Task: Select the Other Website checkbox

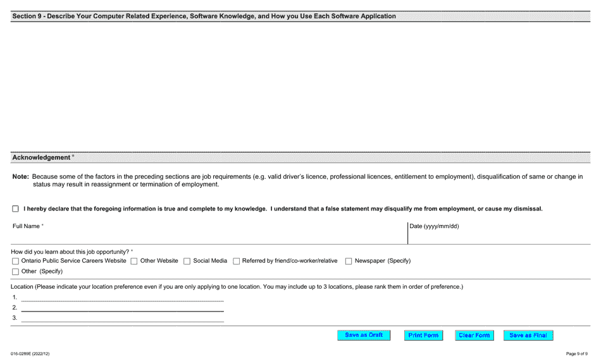Action: pyautogui.click(x=133, y=260)
